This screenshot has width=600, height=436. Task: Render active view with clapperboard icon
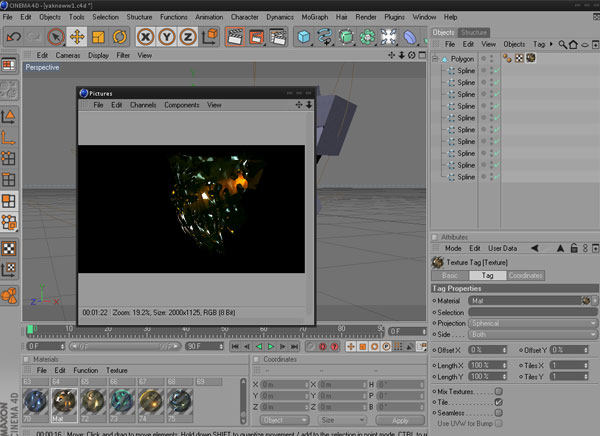click(235, 37)
